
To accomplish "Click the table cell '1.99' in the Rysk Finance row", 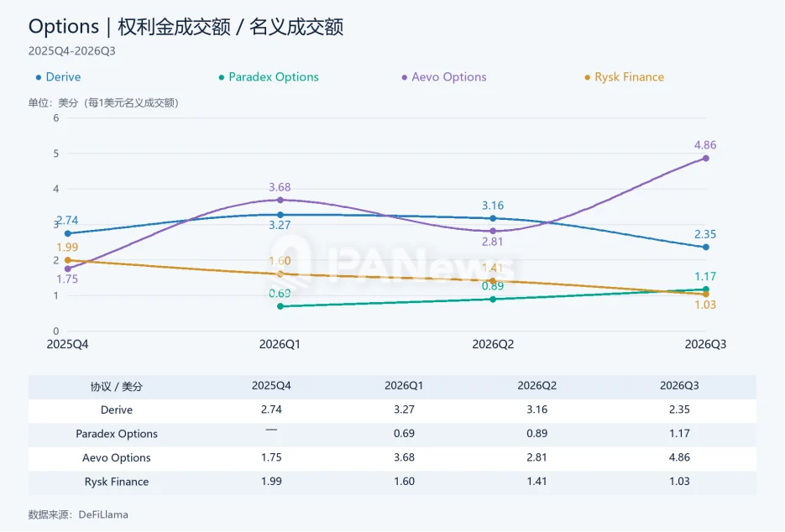I will point(271,482).
